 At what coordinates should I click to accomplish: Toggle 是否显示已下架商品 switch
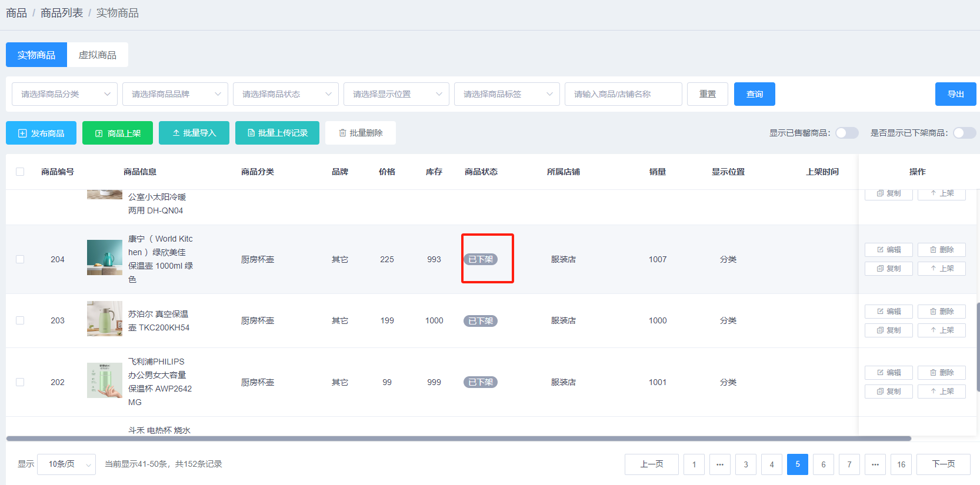pos(964,133)
